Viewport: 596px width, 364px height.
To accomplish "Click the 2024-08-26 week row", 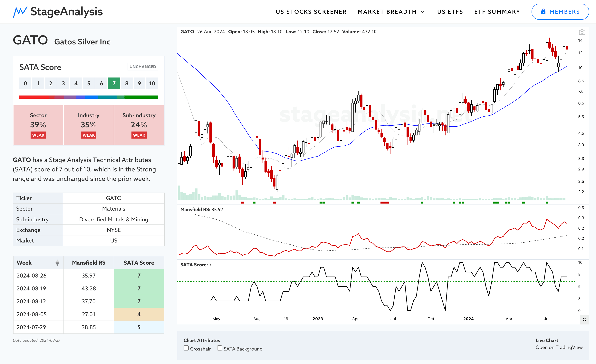I will click(x=89, y=276).
